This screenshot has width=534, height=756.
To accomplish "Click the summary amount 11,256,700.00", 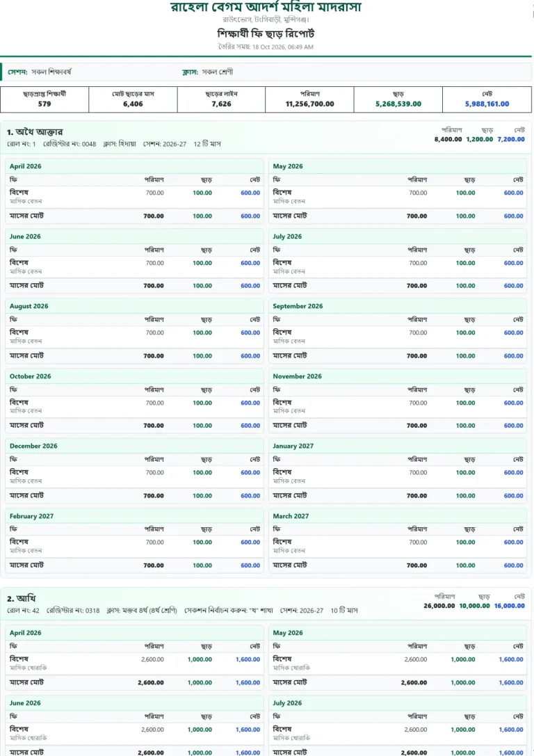I will pos(310,104).
